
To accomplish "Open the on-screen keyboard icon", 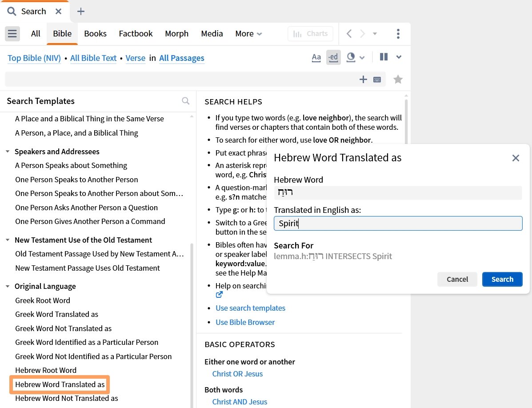I will pyautogui.click(x=377, y=80).
